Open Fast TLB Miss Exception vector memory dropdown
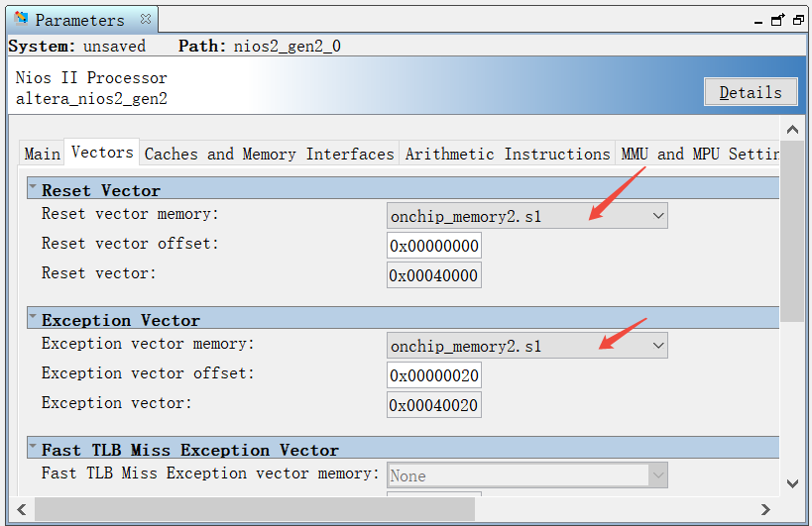This screenshot has width=812, height=526. [527, 475]
